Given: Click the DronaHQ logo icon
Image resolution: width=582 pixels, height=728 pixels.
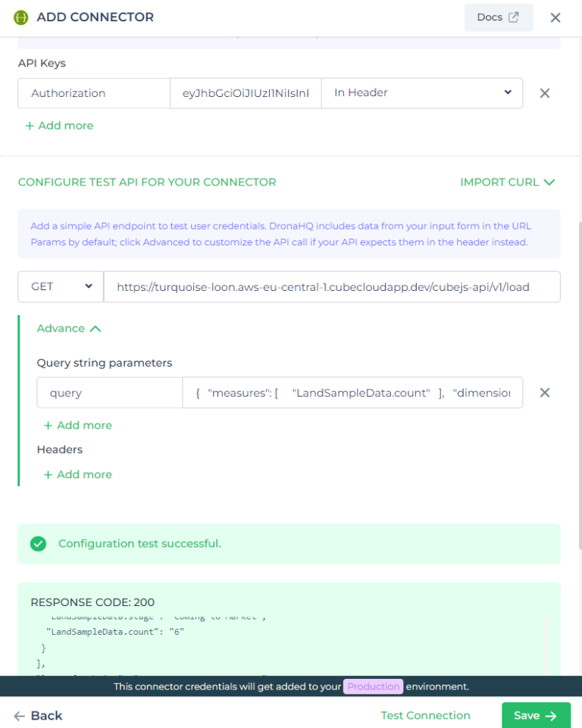Looking at the screenshot, I should point(21,17).
